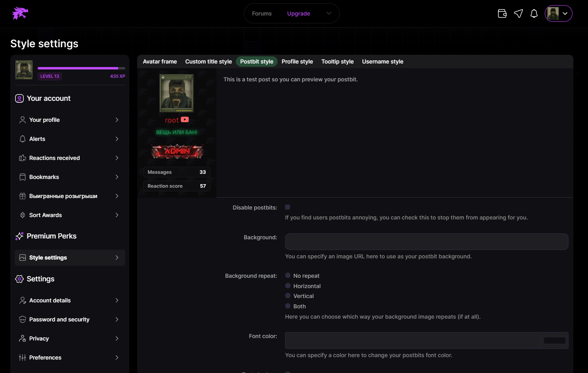The width and height of the screenshot is (588, 373).
Task: Select the No repeat radio option
Action: coord(288,275)
